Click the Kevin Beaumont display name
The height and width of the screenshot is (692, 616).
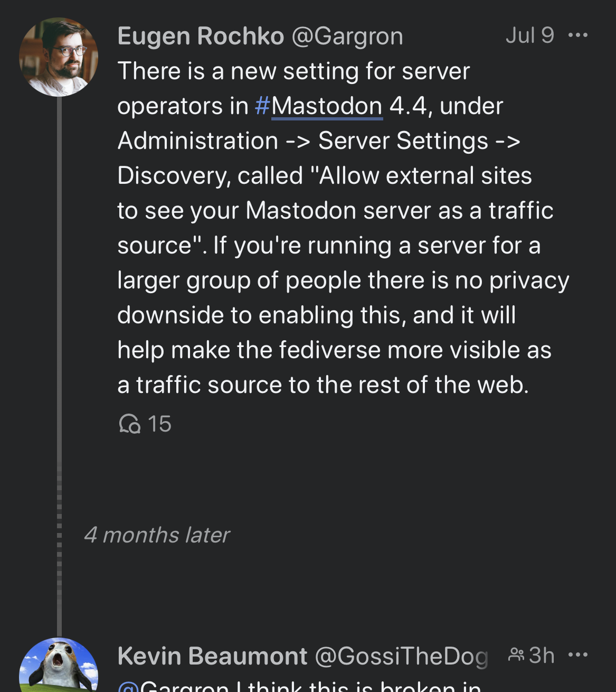[x=212, y=656]
